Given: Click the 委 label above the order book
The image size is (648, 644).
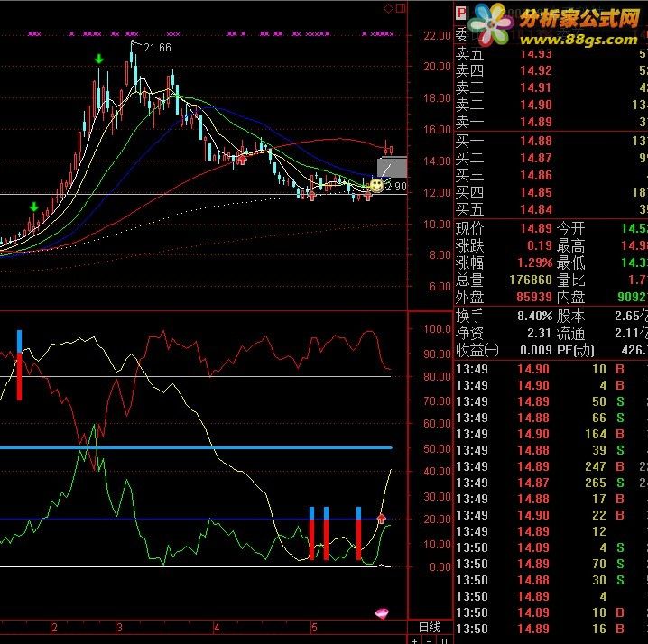Looking at the screenshot, I should [461, 34].
